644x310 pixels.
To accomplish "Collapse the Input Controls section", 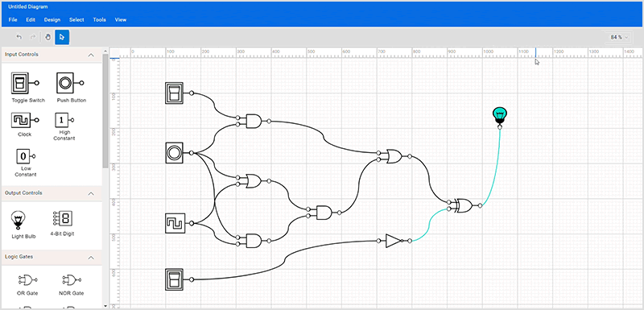I will tap(91, 55).
